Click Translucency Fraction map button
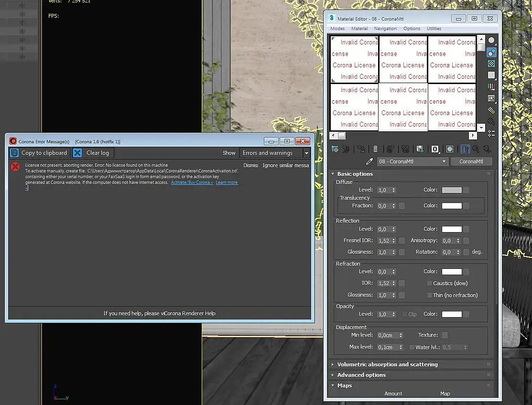 pyautogui.click(x=402, y=206)
